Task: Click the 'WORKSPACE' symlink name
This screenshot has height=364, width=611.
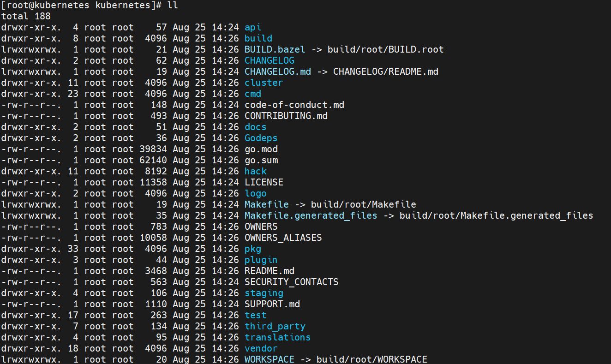Action: [x=270, y=359]
